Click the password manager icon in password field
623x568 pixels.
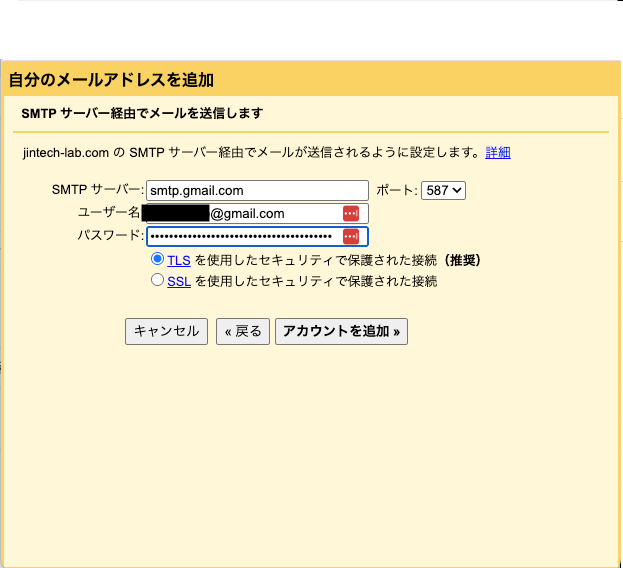[350, 236]
